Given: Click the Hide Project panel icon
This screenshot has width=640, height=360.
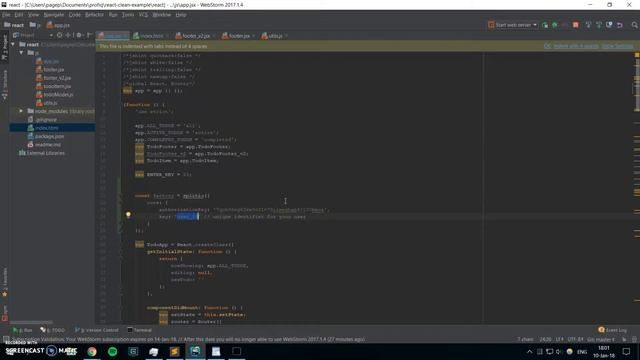Looking at the screenshot, I should pyautogui.click(x=89, y=36).
